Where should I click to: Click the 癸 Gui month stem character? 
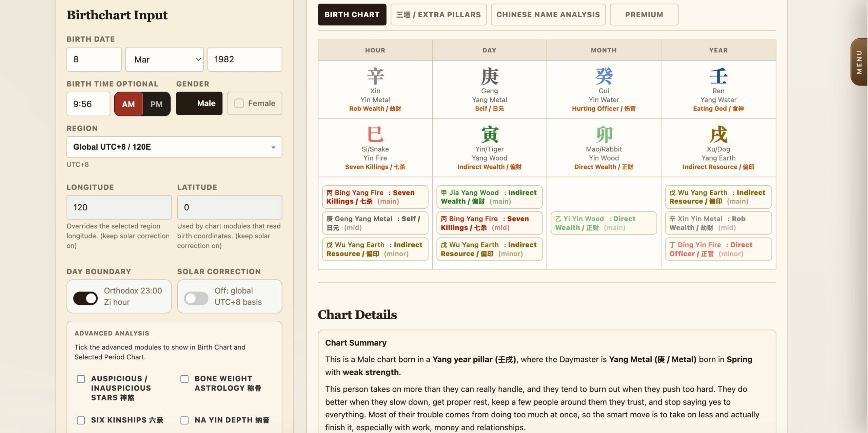(604, 76)
